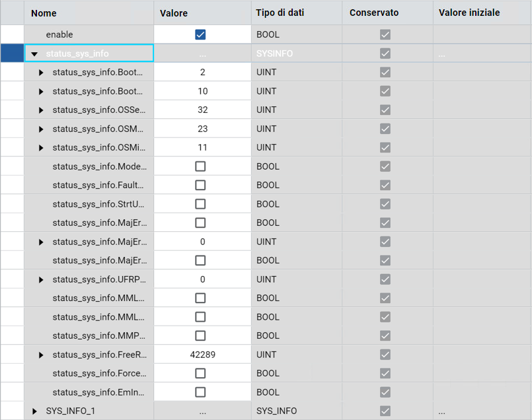The width and height of the screenshot is (532, 420).
Task: Enable the status_sys_info.Fault... value checkbox
Action: 200,186
